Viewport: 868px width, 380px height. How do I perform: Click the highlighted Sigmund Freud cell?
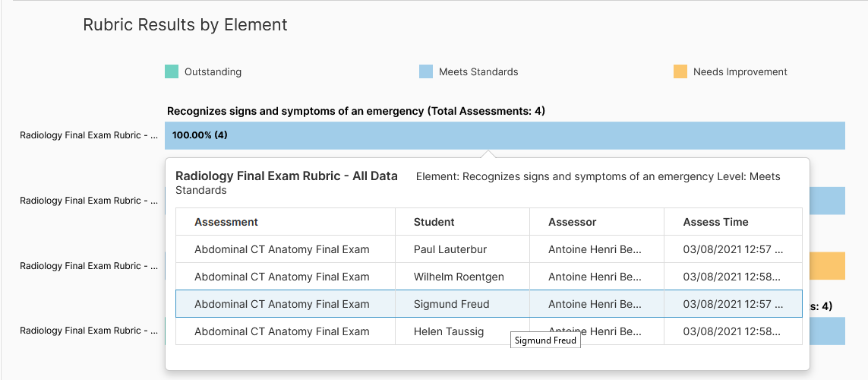[x=451, y=304]
